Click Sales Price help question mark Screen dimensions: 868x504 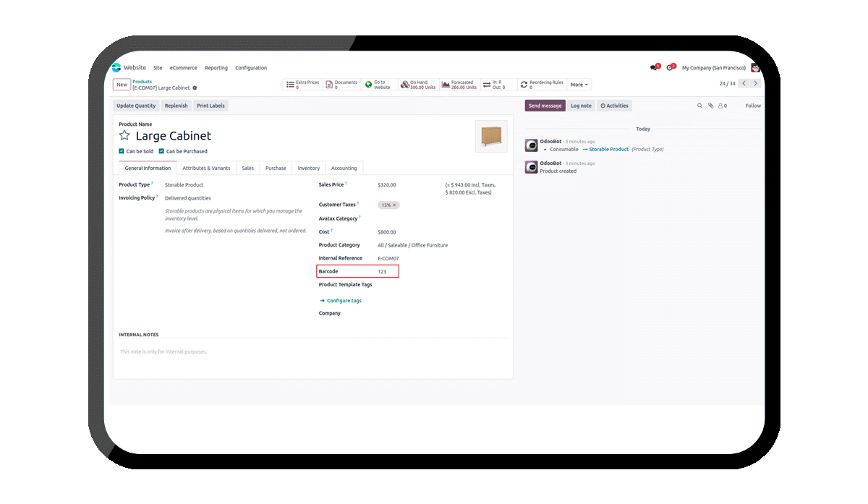[x=346, y=183]
